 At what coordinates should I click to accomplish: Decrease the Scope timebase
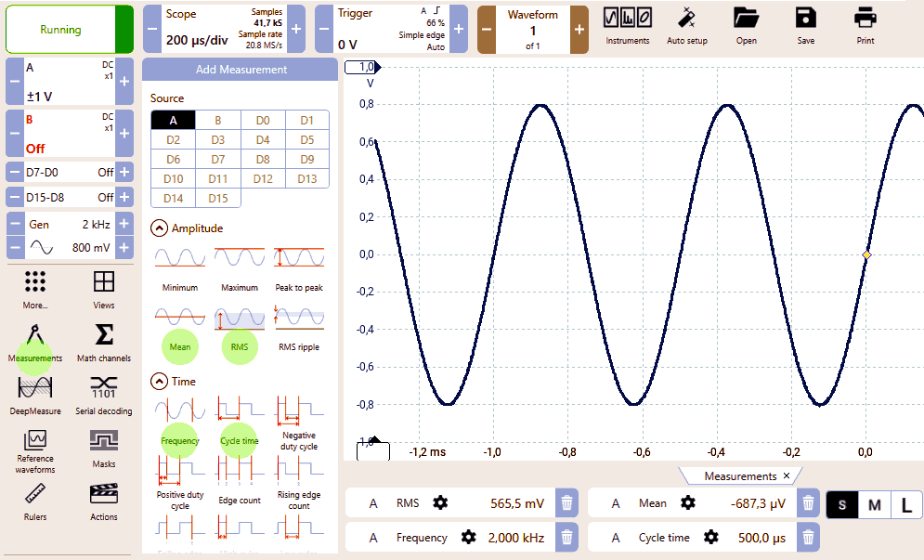coord(152,29)
